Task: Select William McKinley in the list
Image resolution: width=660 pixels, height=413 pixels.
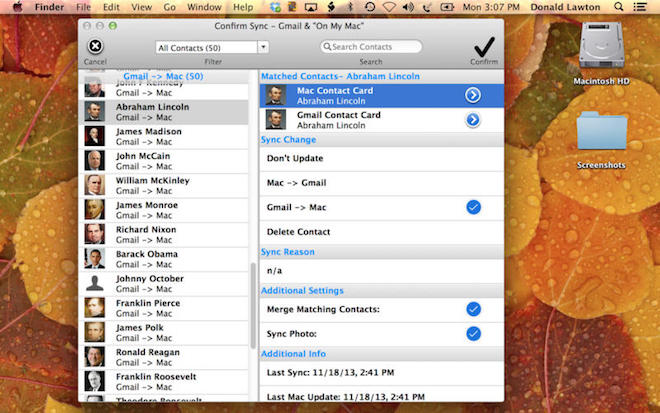Action: tap(164, 185)
